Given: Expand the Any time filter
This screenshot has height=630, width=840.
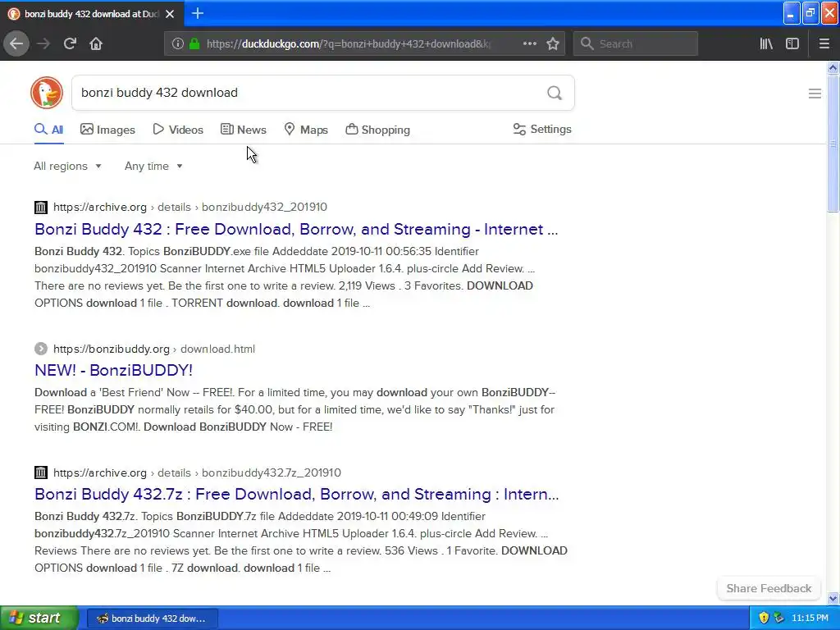Looking at the screenshot, I should point(153,166).
